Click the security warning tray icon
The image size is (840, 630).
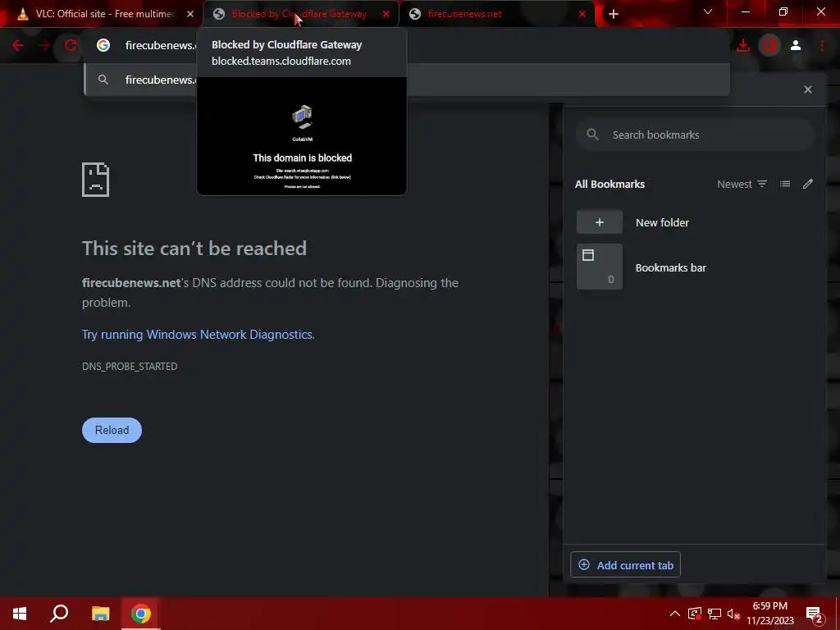point(695,614)
